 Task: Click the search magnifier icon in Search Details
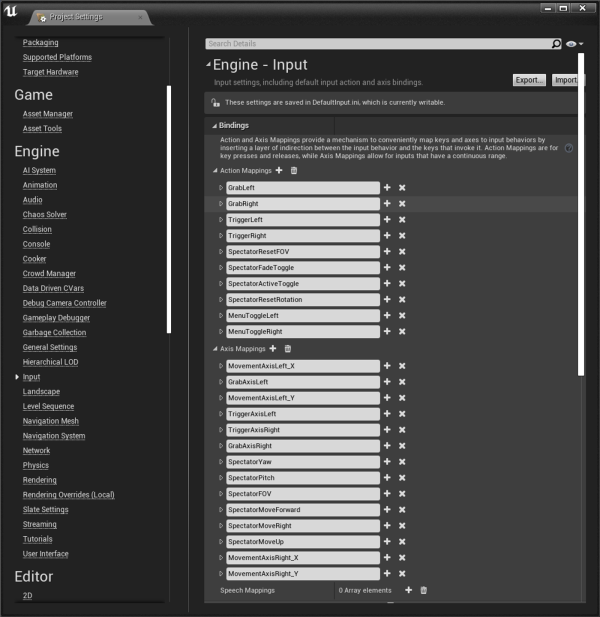556,44
